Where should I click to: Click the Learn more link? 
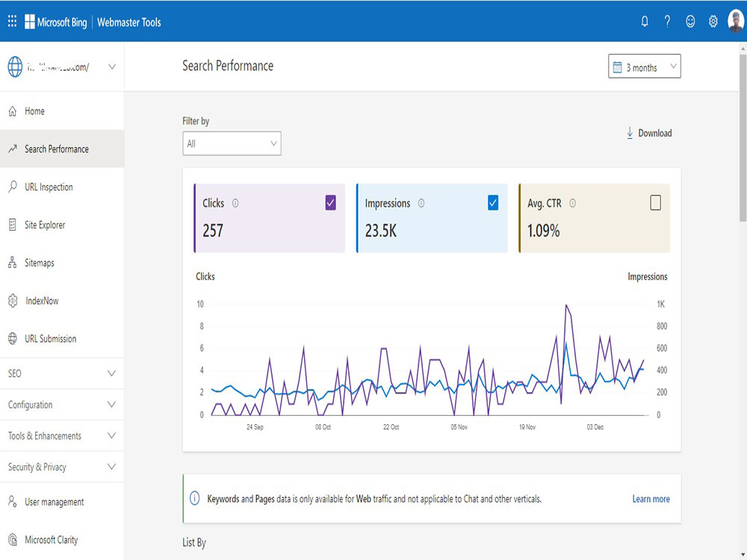pos(651,499)
